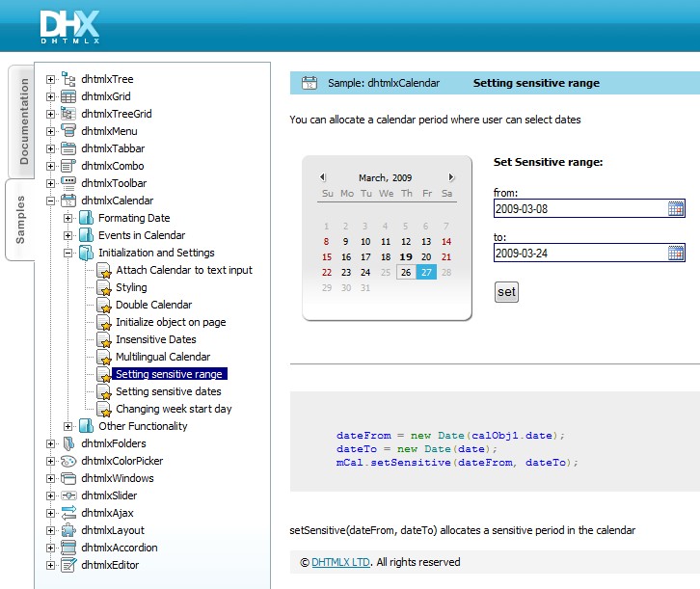Click the dhtmlxSlider icon
The image size is (700, 589).
click(x=68, y=495)
